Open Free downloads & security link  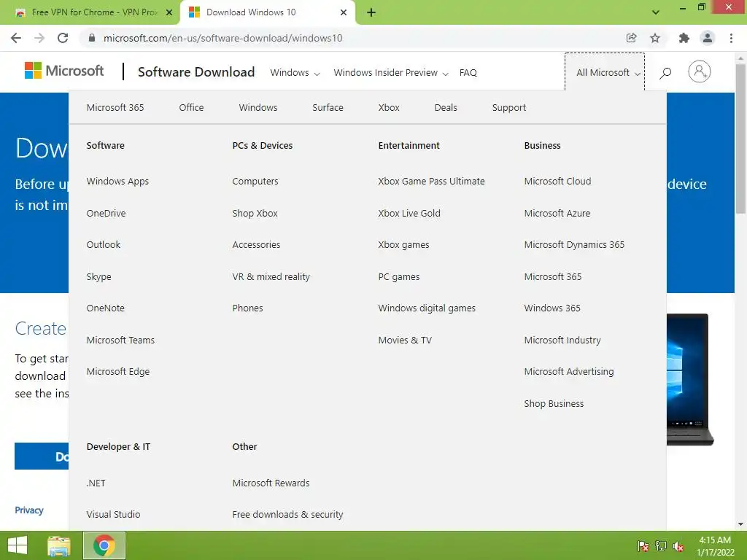pyautogui.click(x=287, y=515)
